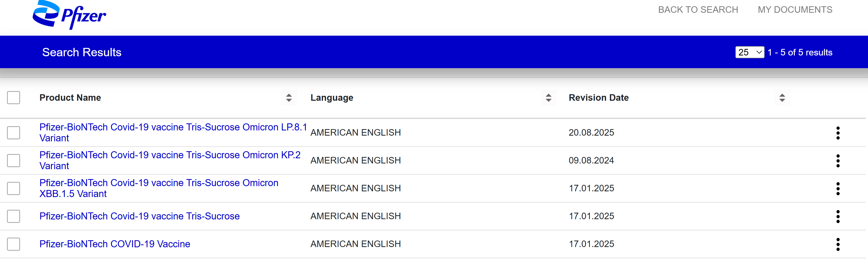
Task: Sort results by Revision Date column
Action: click(782, 98)
